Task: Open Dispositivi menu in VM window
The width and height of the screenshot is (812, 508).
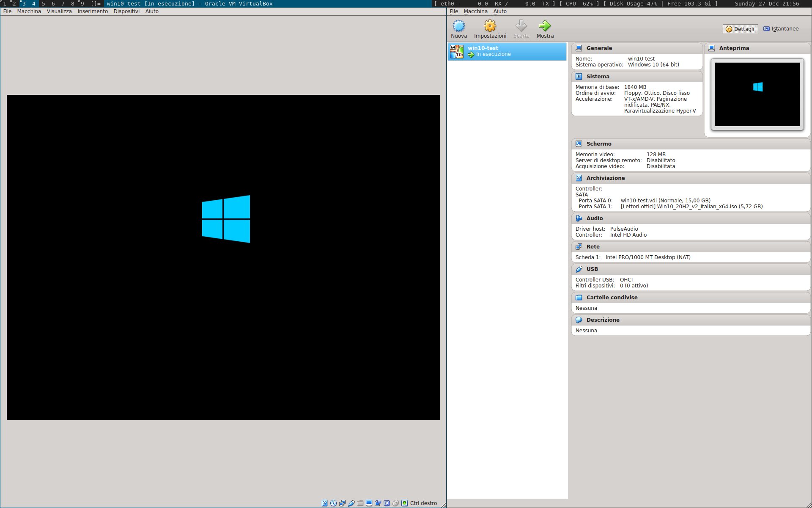Action: click(x=126, y=11)
